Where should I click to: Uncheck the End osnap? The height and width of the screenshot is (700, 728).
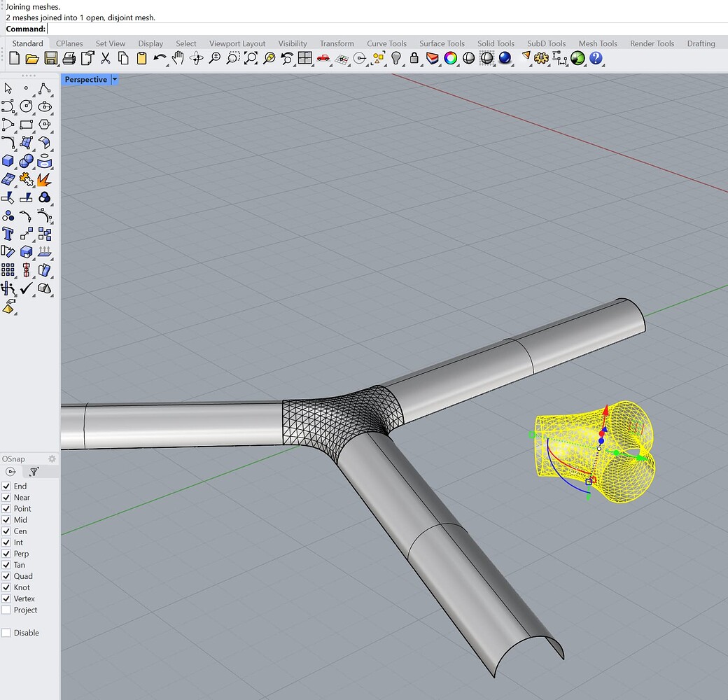[6, 486]
